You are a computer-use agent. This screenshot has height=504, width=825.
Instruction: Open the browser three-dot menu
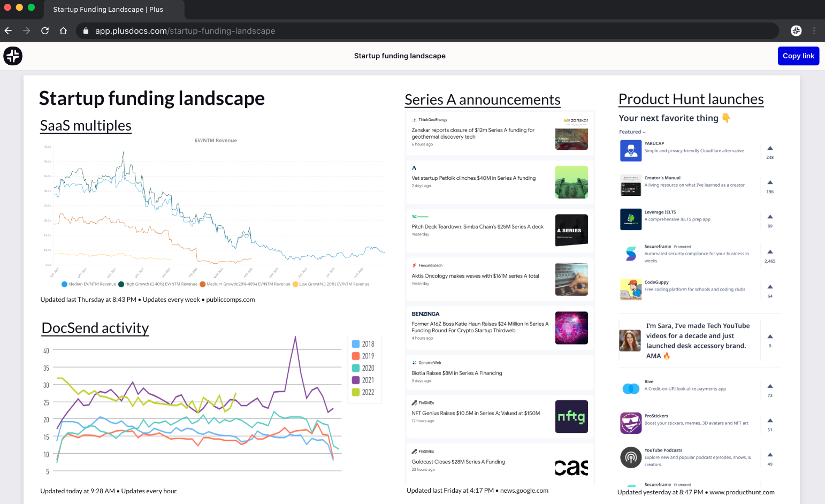(x=814, y=31)
